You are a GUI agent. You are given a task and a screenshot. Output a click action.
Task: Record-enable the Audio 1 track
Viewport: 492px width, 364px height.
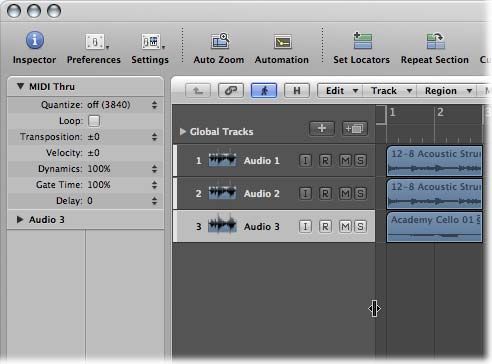click(x=325, y=160)
